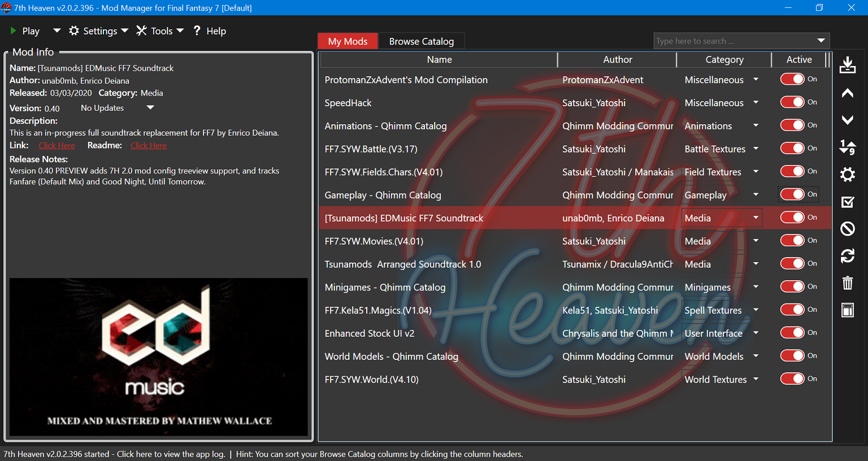Image resolution: width=868 pixels, height=461 pixels.
Task: Click status bar to view app log
Action: tap(114, 454)
